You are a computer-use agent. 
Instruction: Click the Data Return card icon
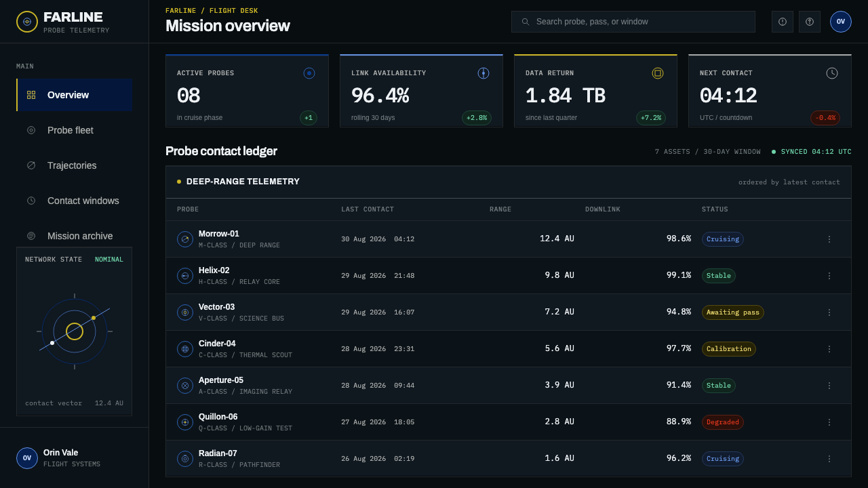click(658, 73)
